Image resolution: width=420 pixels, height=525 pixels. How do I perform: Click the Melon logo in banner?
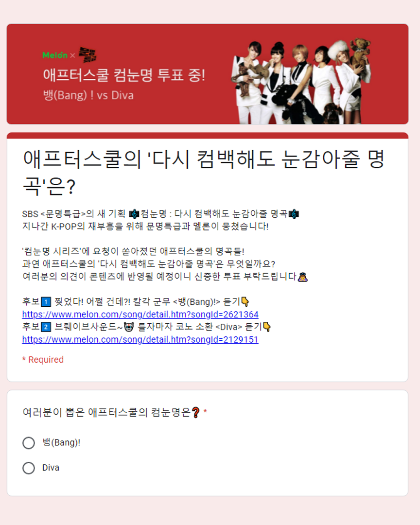[x=55, y=55]
